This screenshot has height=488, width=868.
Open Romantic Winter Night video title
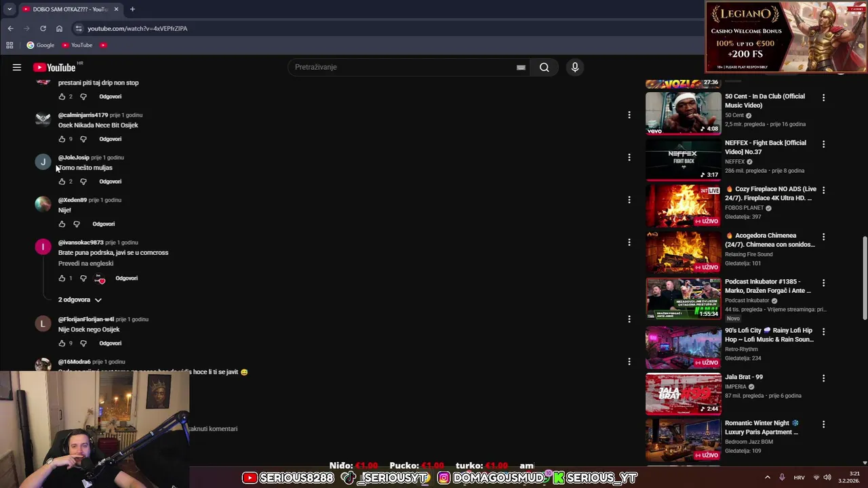[762, 428]
